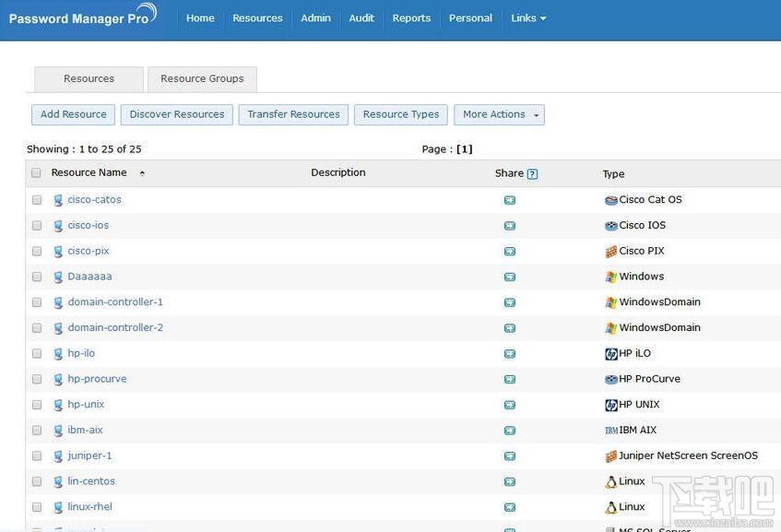
Task: Tick the select-all checkbox in table header
Action: 36,172
